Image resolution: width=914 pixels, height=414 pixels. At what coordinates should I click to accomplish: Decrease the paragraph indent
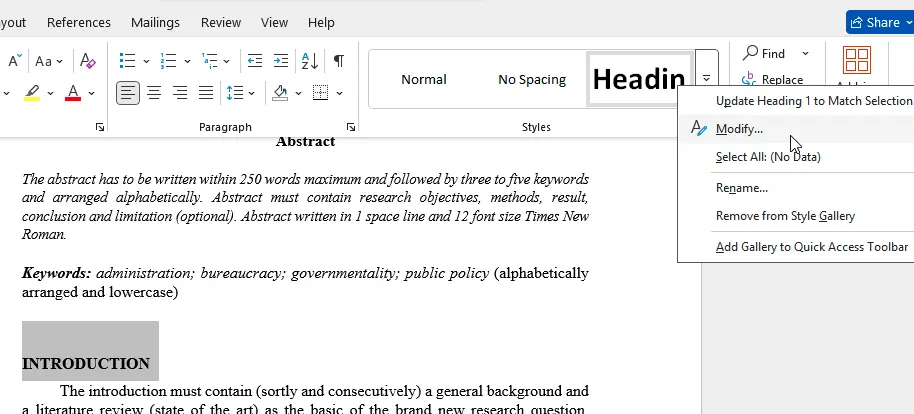tap(255, 61)
